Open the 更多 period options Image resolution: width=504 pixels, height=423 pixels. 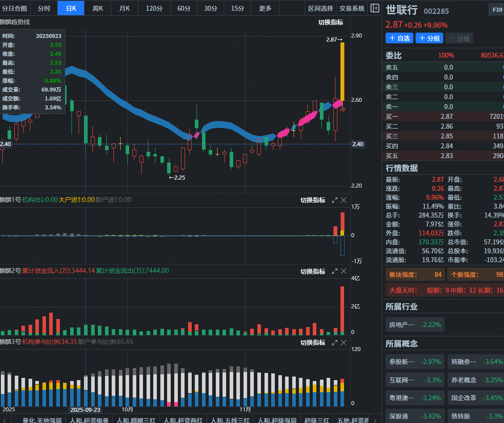tap(265, 8)
